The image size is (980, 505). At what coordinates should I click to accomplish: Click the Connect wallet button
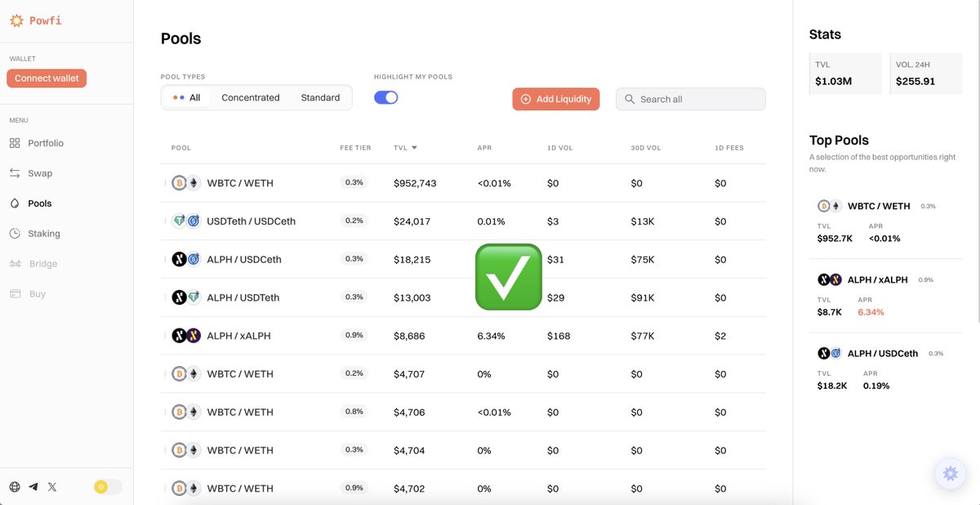pyautogui.click(x=47, y=78)
